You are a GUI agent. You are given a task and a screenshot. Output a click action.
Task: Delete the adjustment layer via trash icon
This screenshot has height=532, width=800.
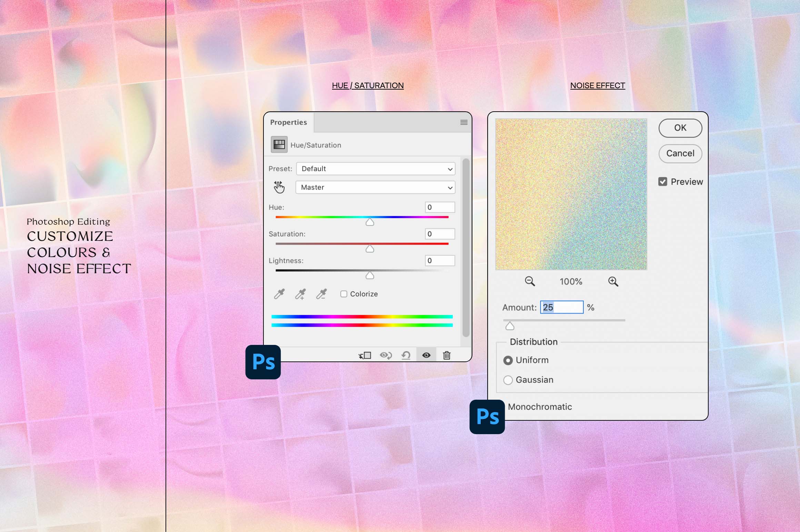pyautogui.click(x=447, y=355)
